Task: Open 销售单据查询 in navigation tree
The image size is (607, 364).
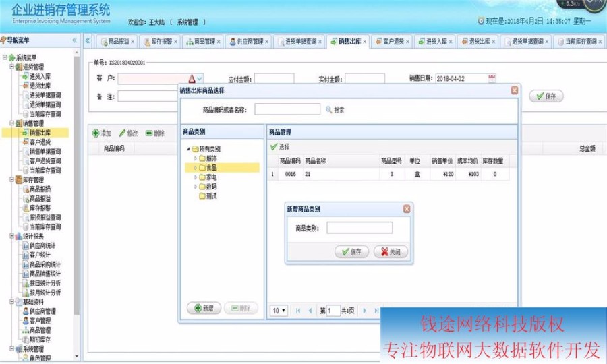Action: tap(45, 151)
